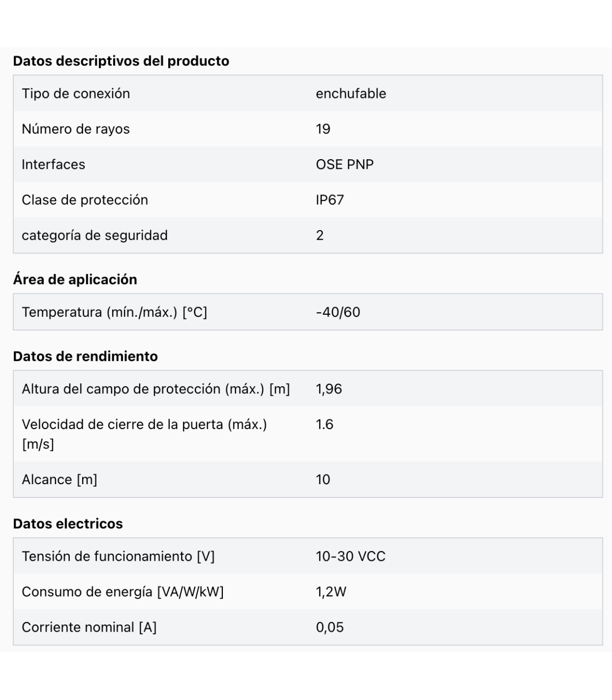Image resolution: width=612 pixels, height=700 pixels.
Task: Click the 'Número de rayos' label
Action: point(76,129)
